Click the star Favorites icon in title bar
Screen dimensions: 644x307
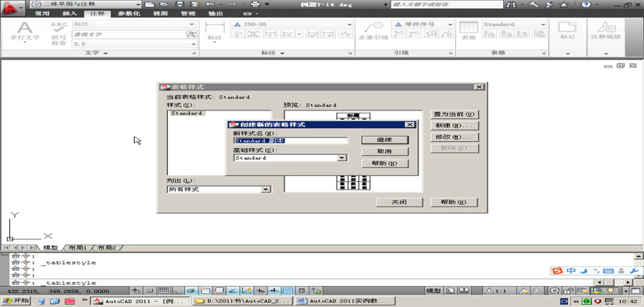point(564,4)
